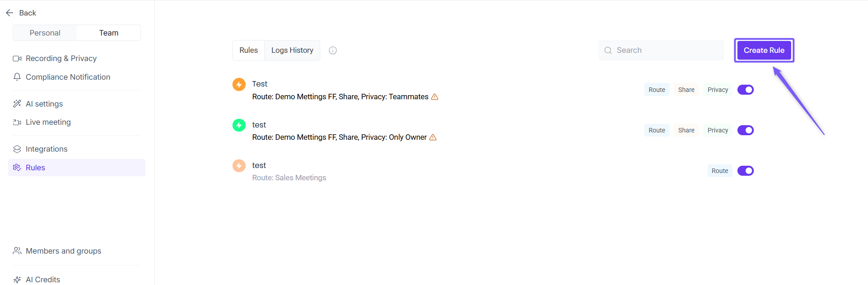Viewport: 868px width, 285px height.
Task: Select the Personal settings tab
Action: click(45, 33)
